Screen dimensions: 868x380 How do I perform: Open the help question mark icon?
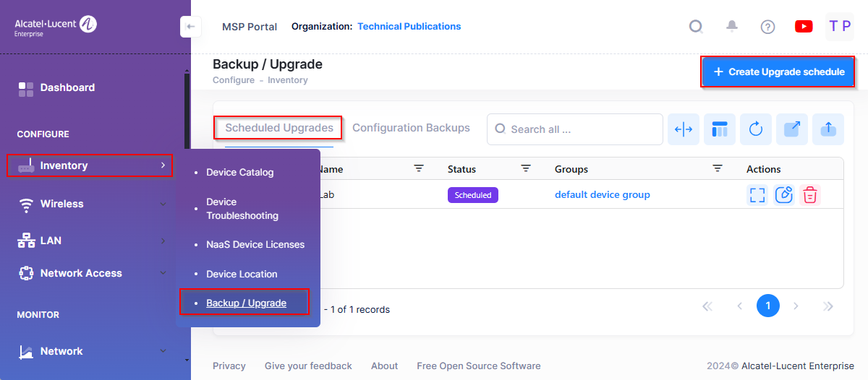767,27
